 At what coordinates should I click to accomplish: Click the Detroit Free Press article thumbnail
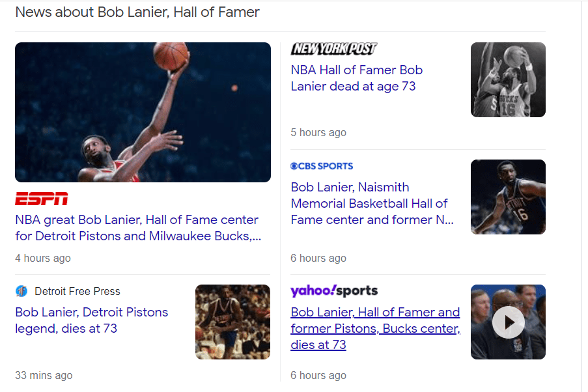[232, 322]
